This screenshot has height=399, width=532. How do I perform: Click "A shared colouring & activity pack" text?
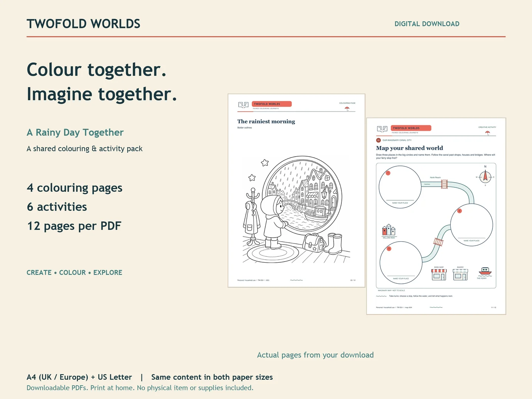85,149
